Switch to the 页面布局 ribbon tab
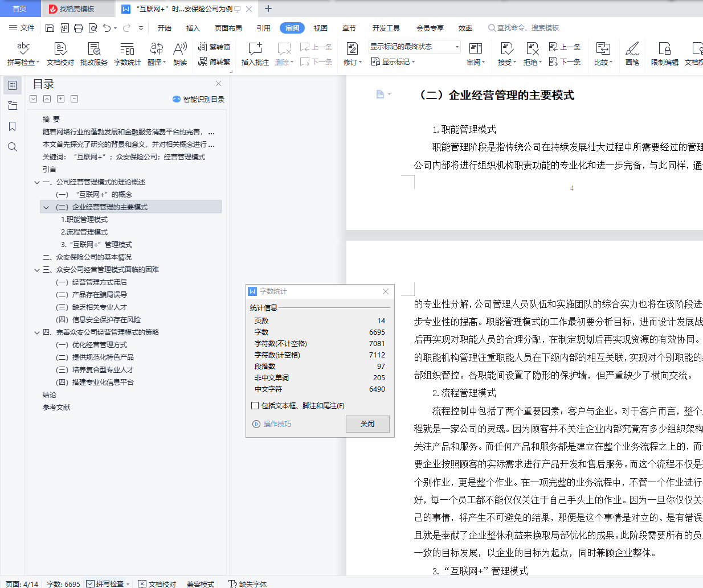The image size is (703, 588). click(228, 28)
